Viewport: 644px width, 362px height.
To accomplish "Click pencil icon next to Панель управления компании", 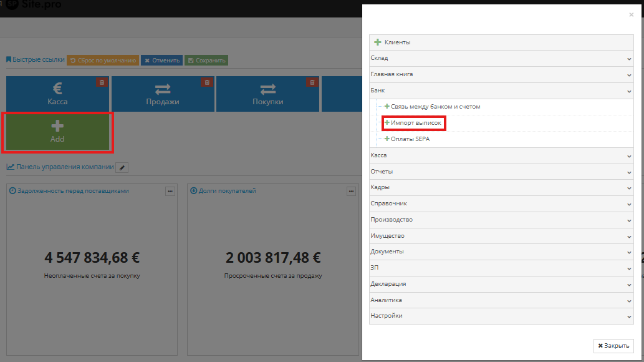I will [122, 167].
